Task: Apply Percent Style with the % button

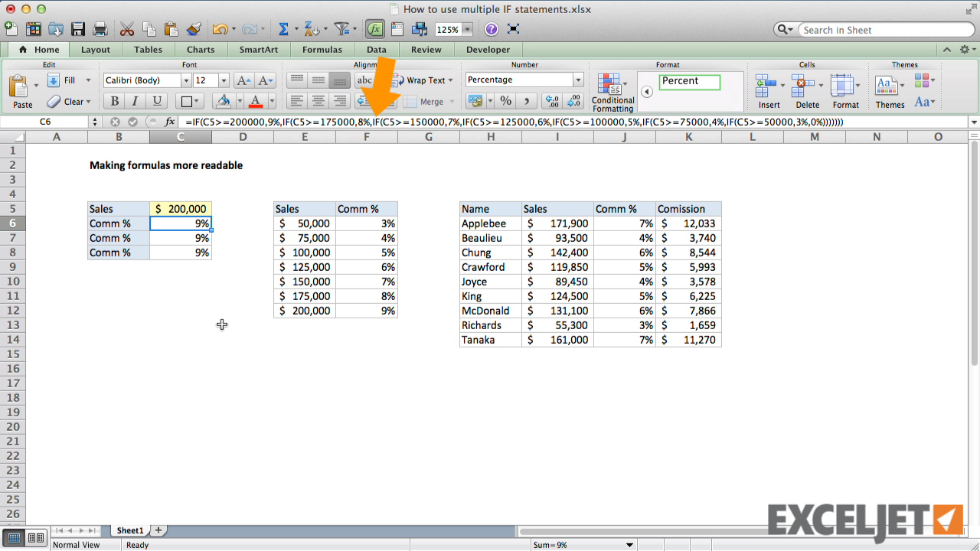Action: pos(505,101)
